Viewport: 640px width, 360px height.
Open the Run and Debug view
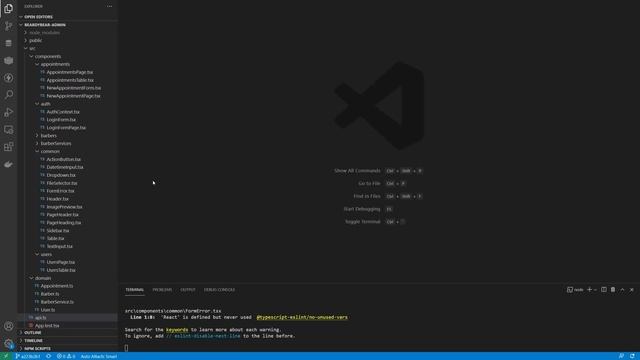click(x=9, y=112)
